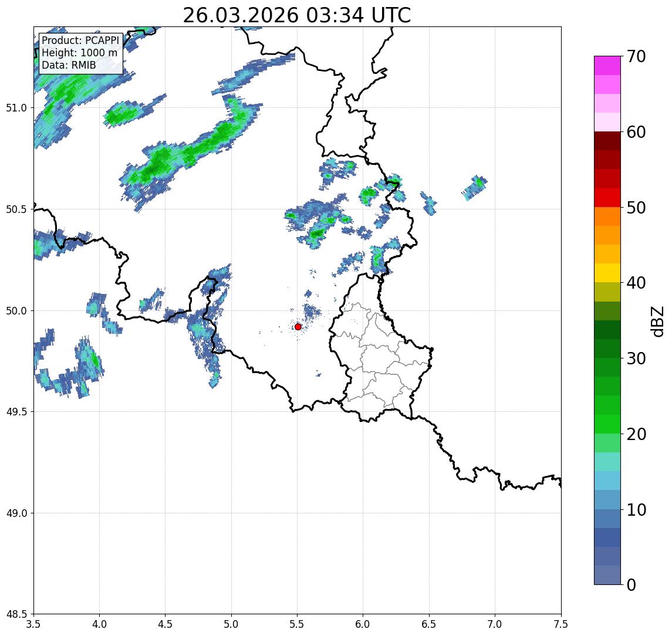Click the latitude label 49.5
The height and width of the screenshot is (636, 672).
16,411
